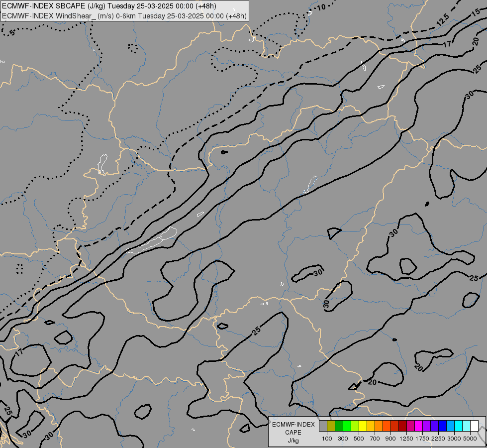Image resolution: width=487 pixels, height=448 pixels.
Task: Click the contour label 15 at top right
Action: 476,12
